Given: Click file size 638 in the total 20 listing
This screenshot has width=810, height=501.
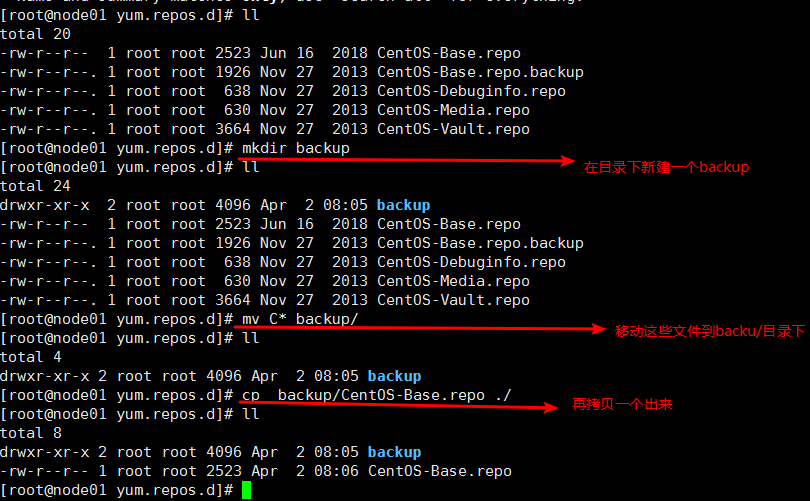Looking at the screenshot, I should pos(237,91).
